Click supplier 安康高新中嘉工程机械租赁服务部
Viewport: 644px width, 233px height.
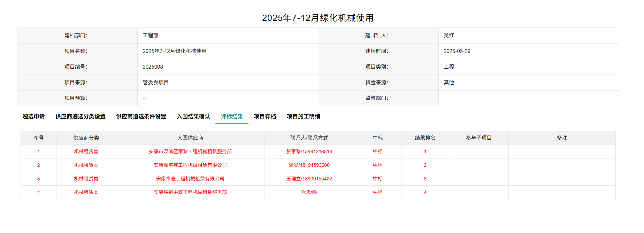tap(190, 192)
